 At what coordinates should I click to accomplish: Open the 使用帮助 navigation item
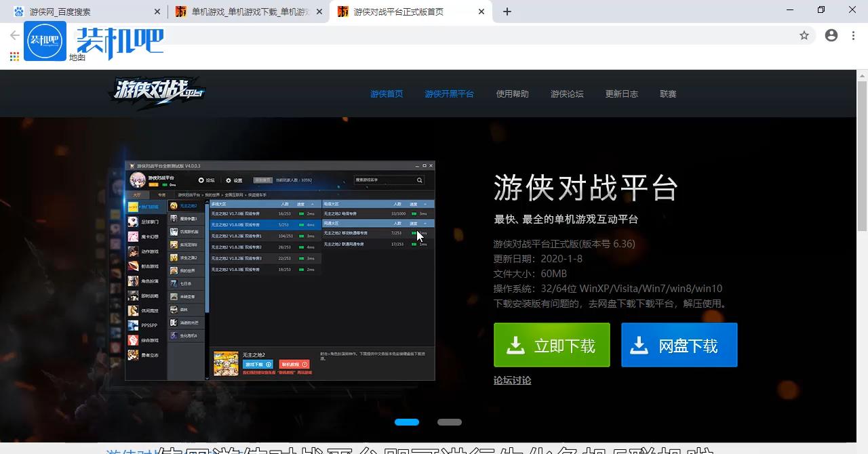(x=512, y=94)
